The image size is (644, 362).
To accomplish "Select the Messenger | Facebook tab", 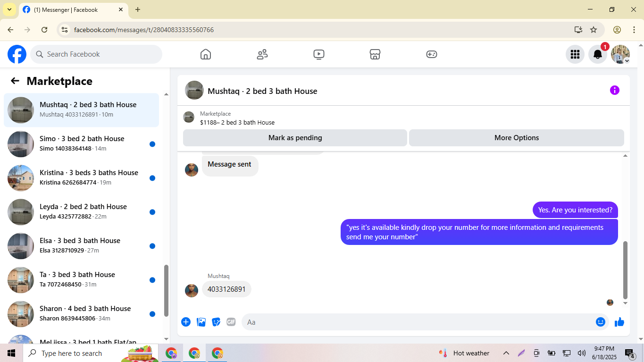I will click(74, 9).
